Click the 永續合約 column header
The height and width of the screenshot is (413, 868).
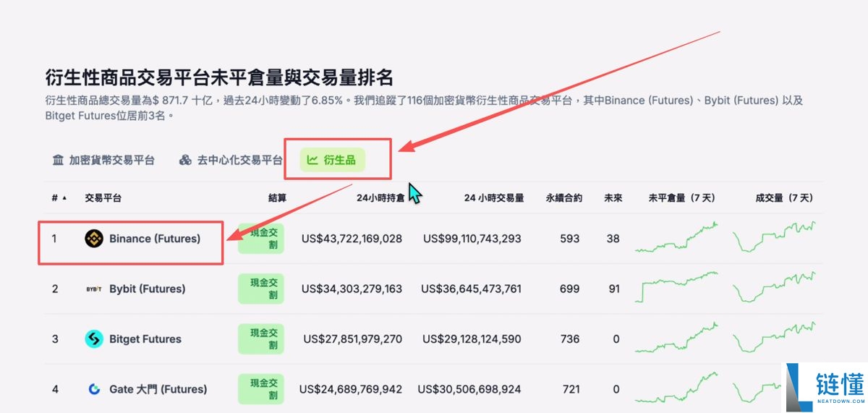(563, 197)
